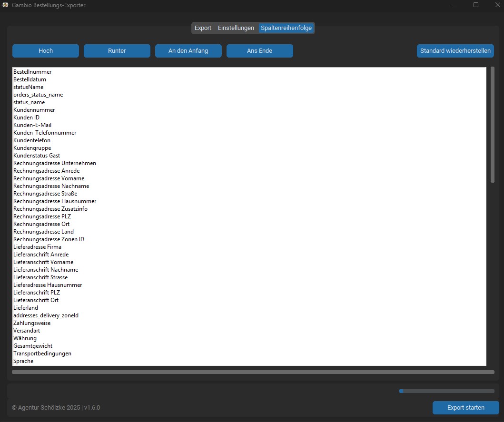Select the Lieferland column entry
This screenshot has height=422, width=504.
(26, 308)
